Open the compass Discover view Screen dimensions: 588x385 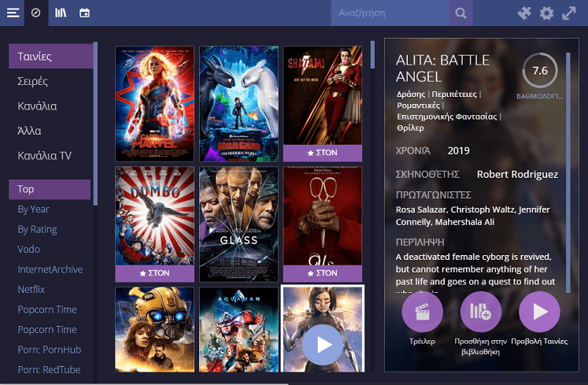(36, 13)
